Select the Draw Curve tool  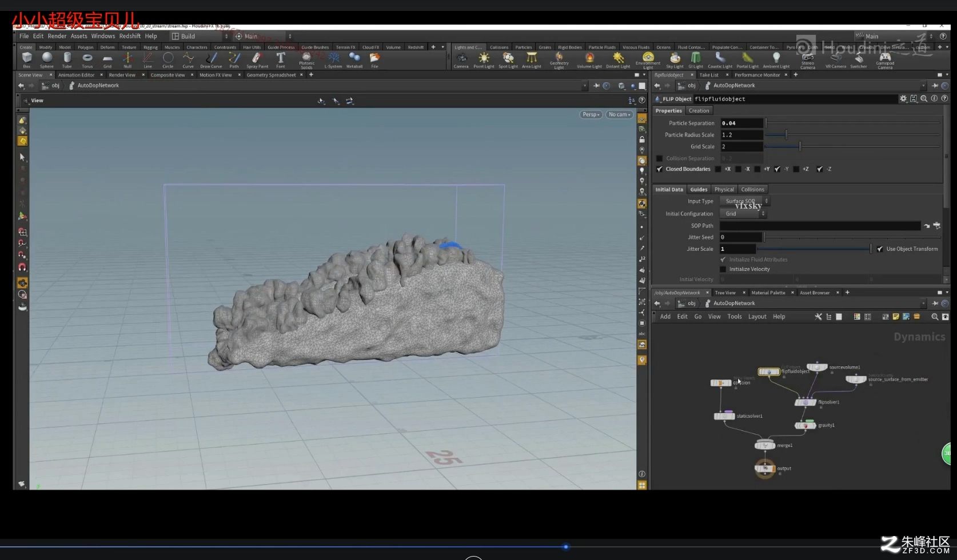pyautogui.click(x=211, y=59)
